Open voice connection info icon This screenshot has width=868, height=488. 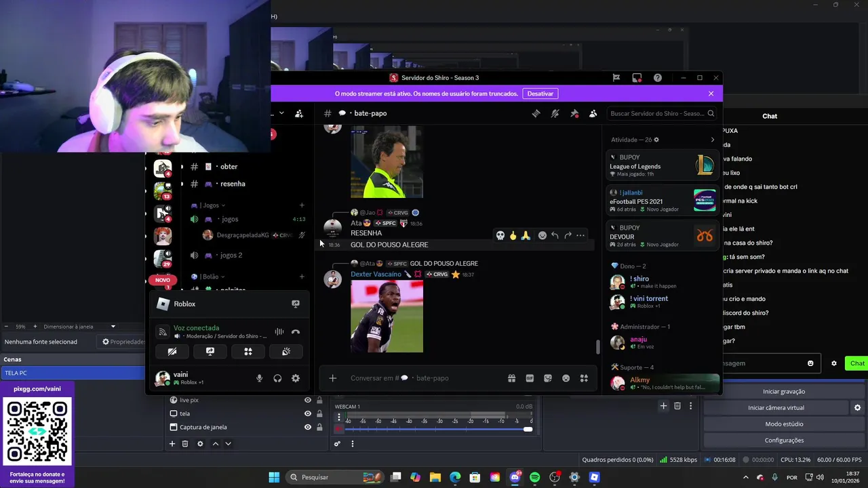162,332
